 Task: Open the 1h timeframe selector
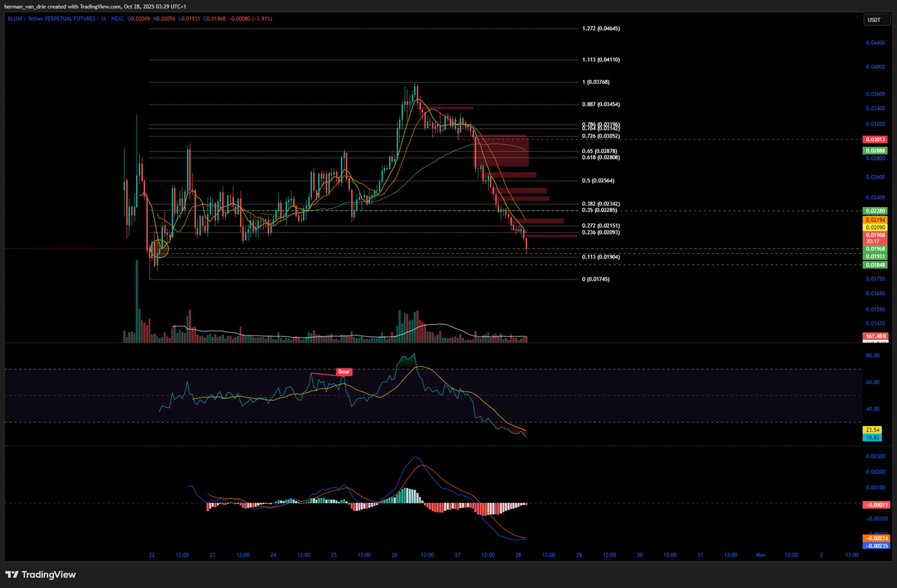[103, 19]
